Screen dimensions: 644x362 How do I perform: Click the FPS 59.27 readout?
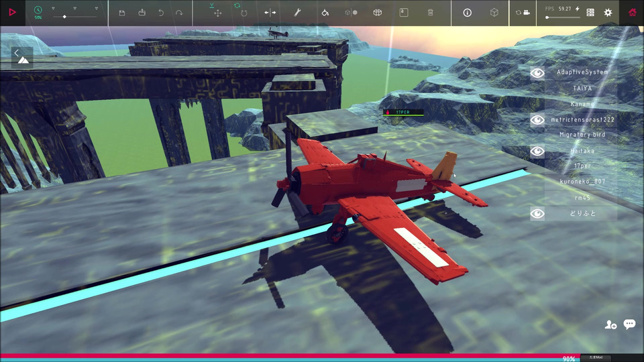point(559,9)
